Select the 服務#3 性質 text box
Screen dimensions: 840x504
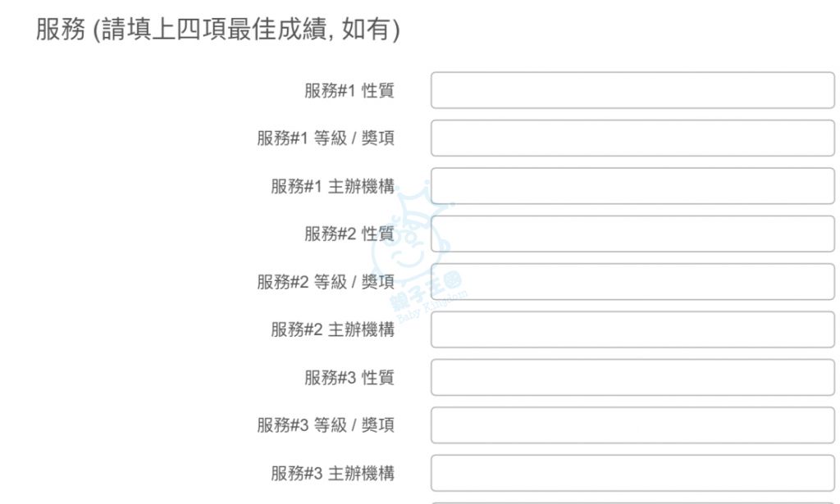pyautogui.click(x=632, y=377)
